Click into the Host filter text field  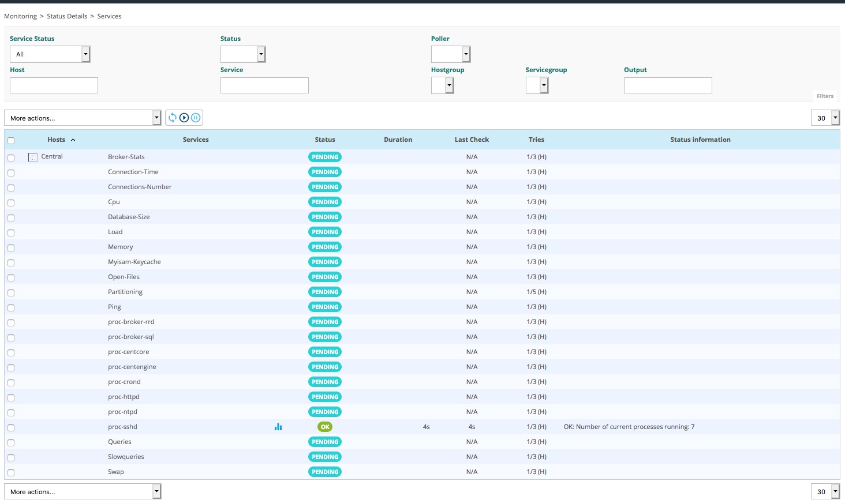[x=54, y=85]
